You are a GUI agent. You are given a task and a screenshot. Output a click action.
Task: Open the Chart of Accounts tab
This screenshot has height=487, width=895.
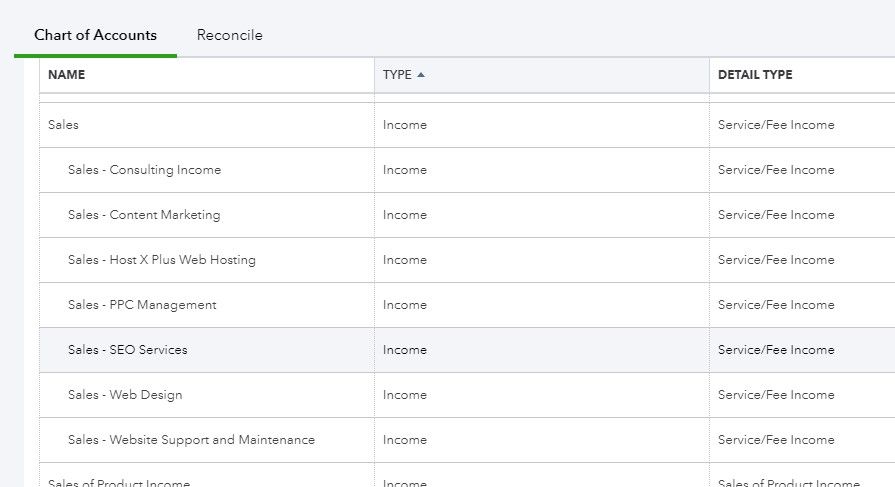coord(95,35)
